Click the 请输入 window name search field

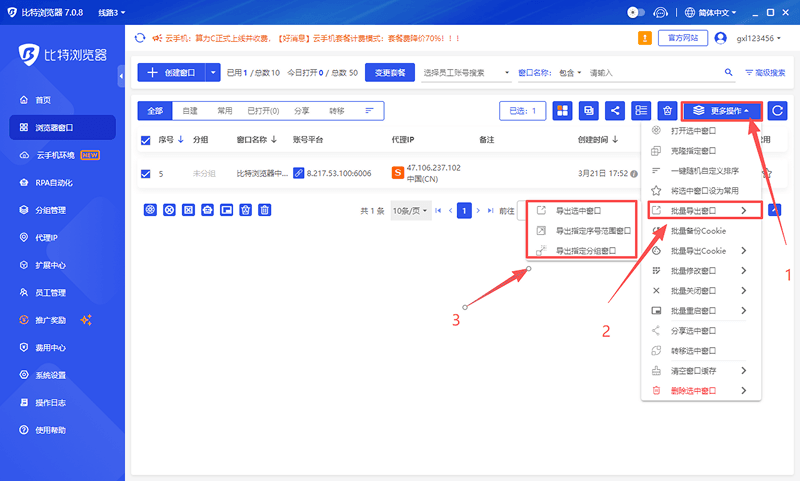pos(650,72)
